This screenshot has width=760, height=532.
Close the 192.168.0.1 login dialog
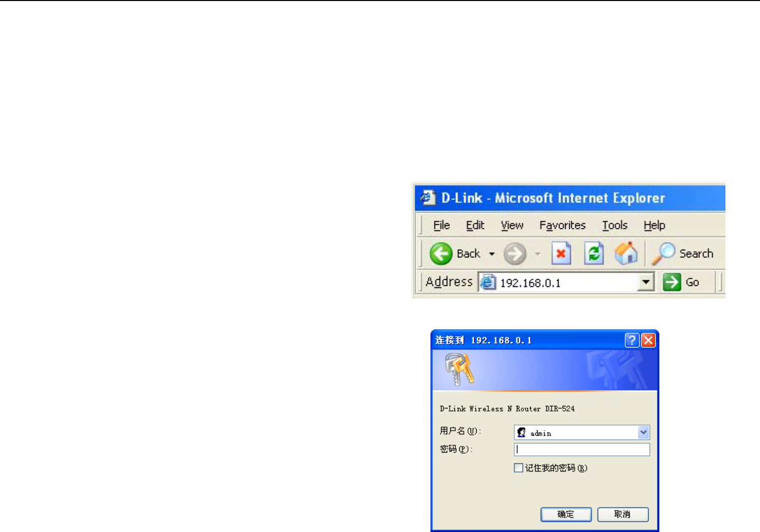[648, 340]
